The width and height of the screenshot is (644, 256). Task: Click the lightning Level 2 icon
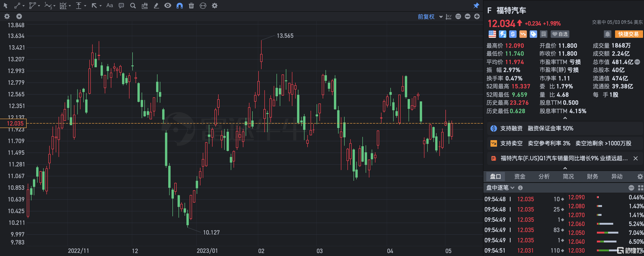pos(503,34)
